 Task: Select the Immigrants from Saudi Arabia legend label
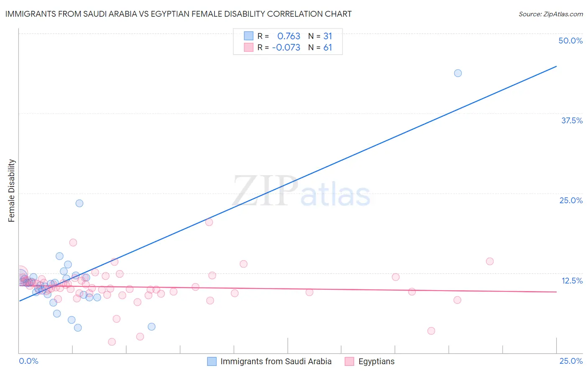[x=276, y=361]
